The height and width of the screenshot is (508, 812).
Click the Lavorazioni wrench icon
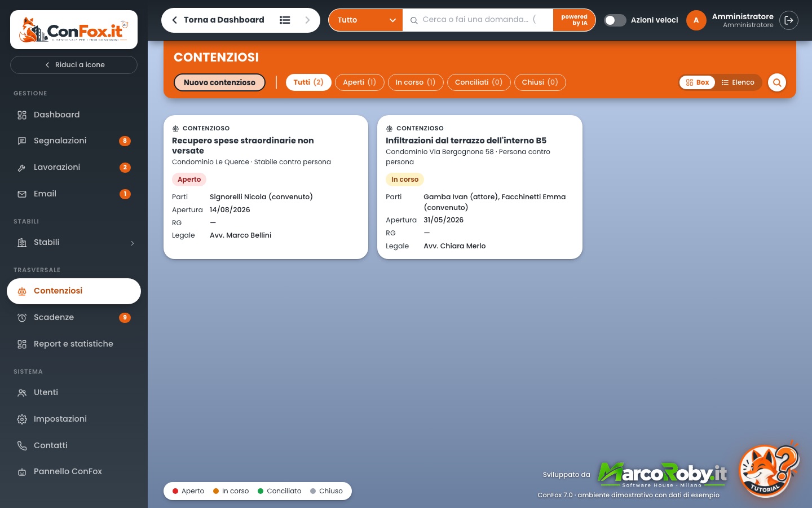(22, 168)
